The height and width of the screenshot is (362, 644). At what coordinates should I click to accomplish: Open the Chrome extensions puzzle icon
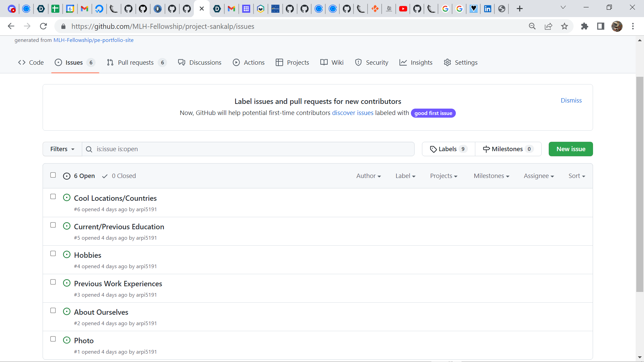[x=585, y=26]
